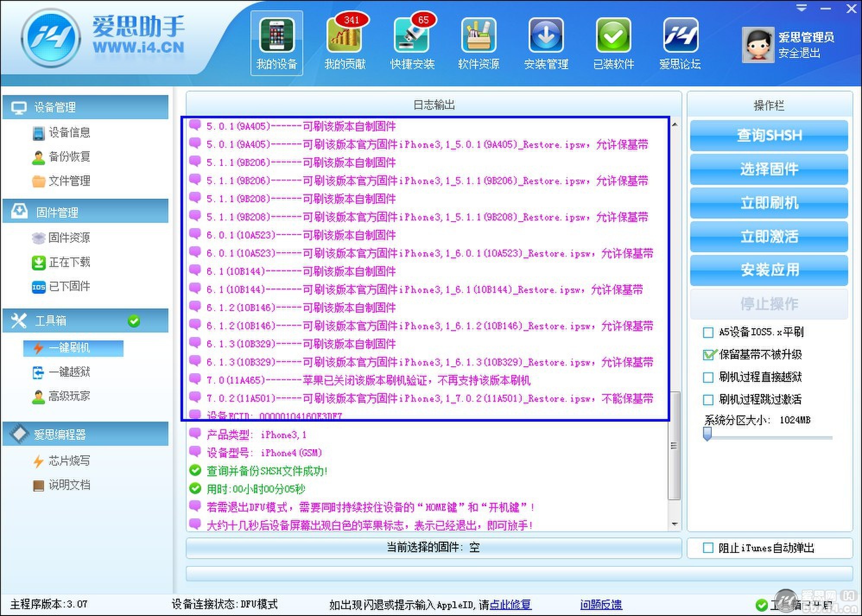Select 一键越狱 in the sidebar
862x616 pixels.
[69, 372]
